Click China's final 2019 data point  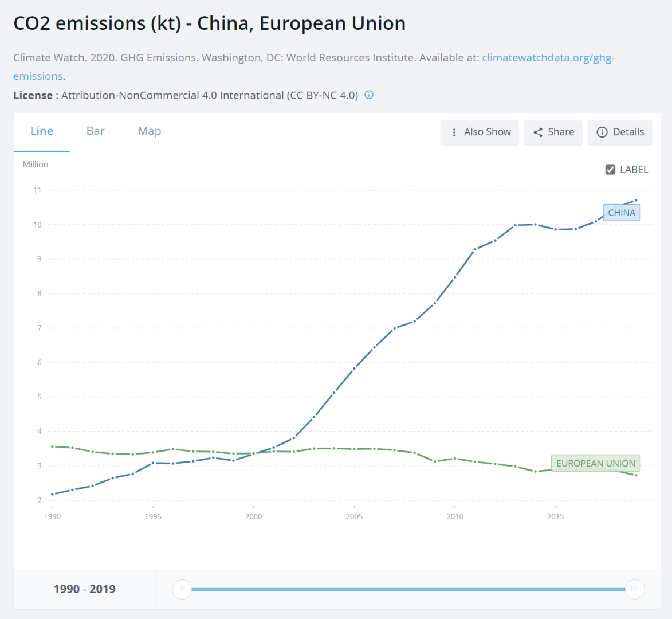click(x=636, y=201)
